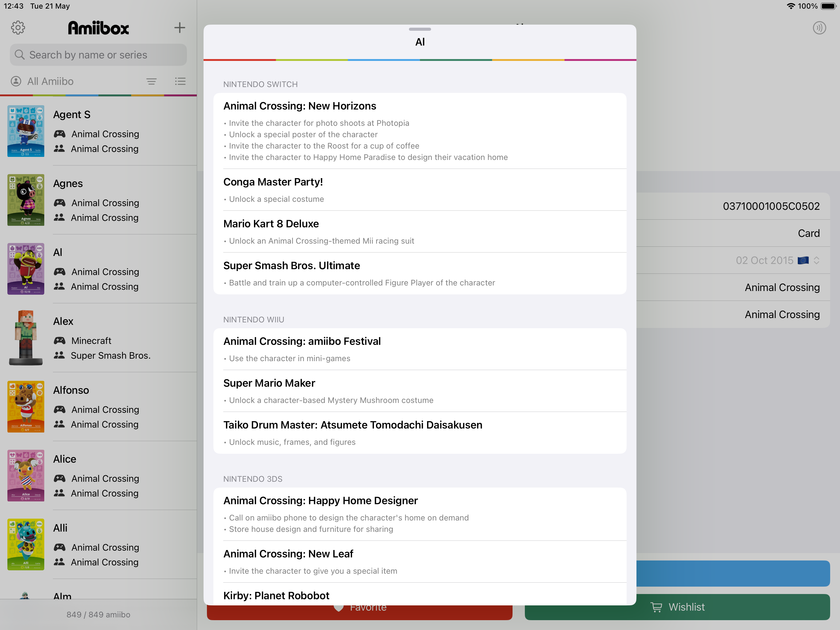
Task: Tap the blue button above Wishlist
Action: click(x=733, y=573)
